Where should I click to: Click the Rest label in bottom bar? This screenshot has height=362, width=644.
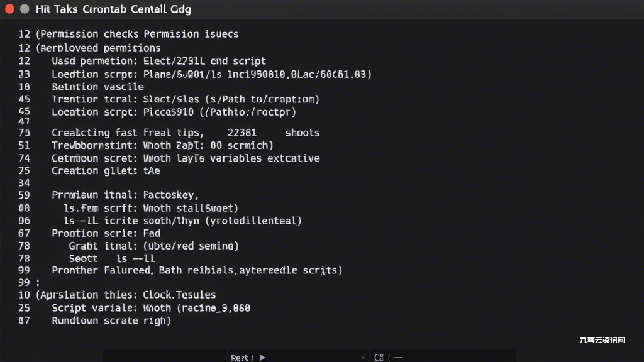tap(240, 358)
